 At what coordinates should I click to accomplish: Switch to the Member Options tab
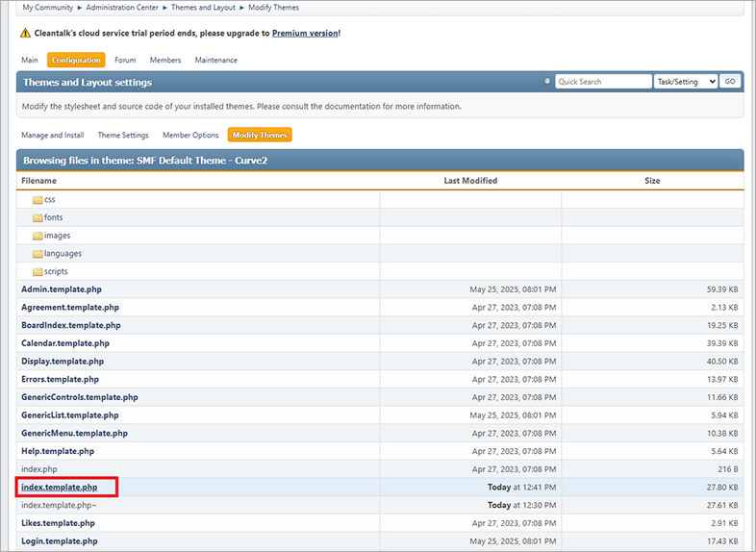[x=190, y=136]
